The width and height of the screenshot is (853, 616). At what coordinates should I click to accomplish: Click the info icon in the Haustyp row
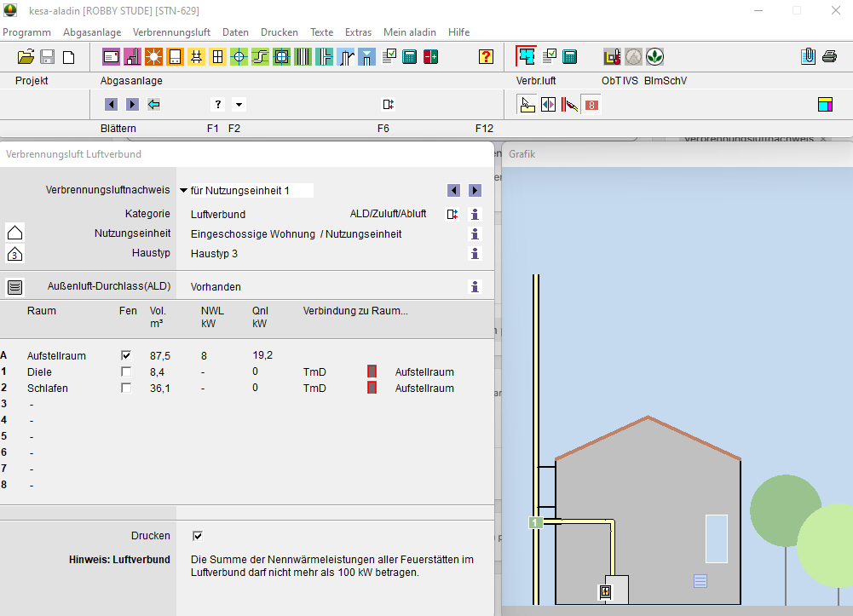point(475,253)
